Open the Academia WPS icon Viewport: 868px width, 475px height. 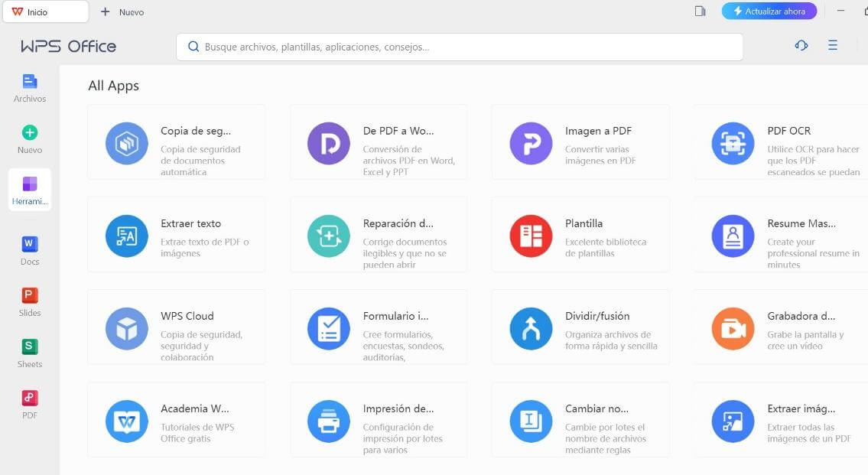point(127,421)
